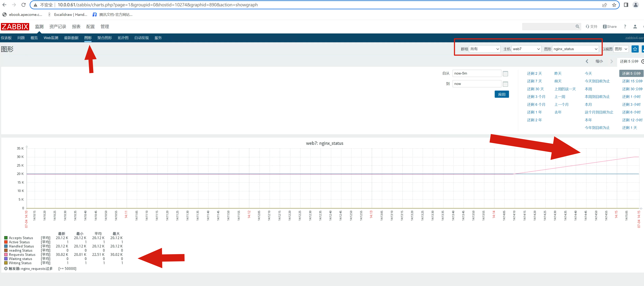644x286 pixels.
Task: Select the 还剩 1 小时 time range link
Action: [631, 97]
